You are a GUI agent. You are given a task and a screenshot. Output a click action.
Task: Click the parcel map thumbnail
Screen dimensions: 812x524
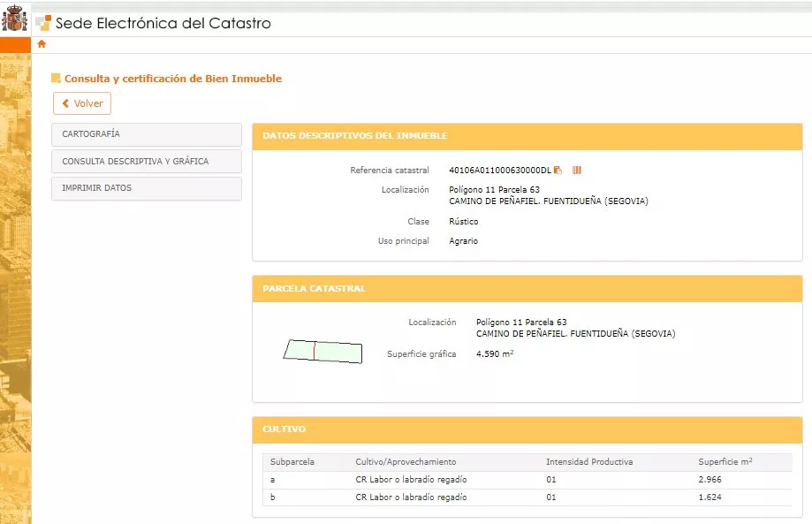323,351
